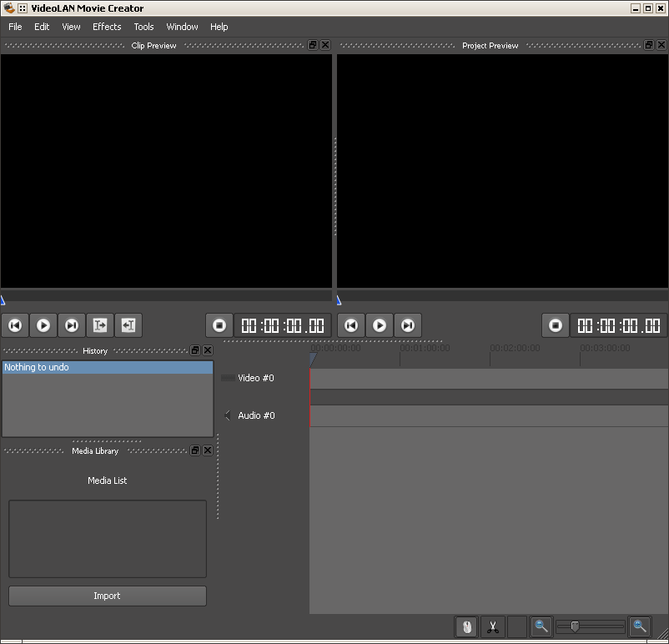Click the timeline zoom in magnifier
Image resolution: width=669 pixels, height=644 pixels.
[x=639, y=626]
